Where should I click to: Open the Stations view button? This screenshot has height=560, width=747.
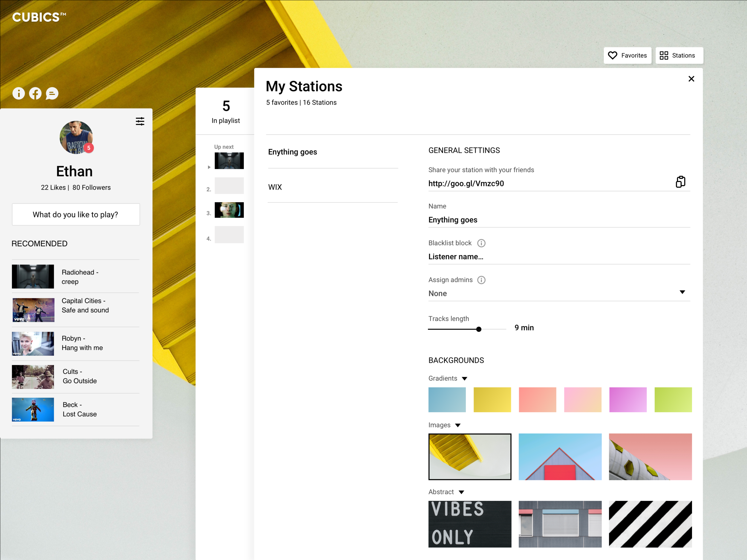click(x=679, y=55)
